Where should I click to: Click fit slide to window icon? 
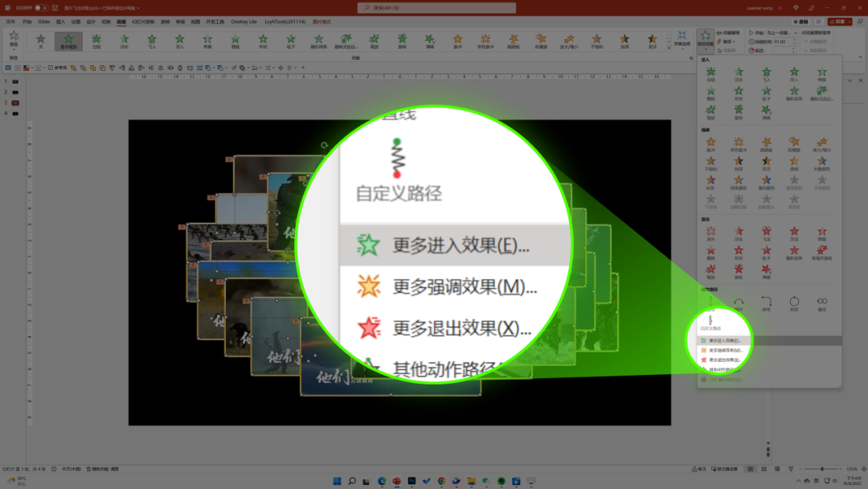tap(863, 469)
